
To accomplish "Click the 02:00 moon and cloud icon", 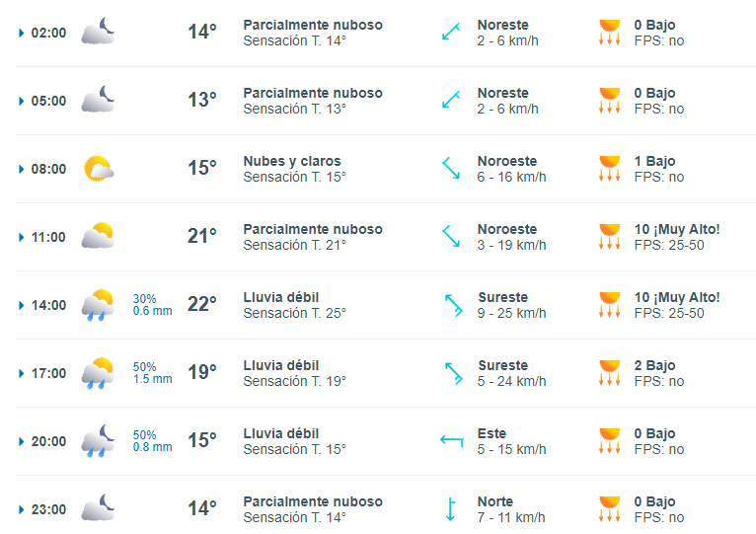I will click(x=98, y=31).
